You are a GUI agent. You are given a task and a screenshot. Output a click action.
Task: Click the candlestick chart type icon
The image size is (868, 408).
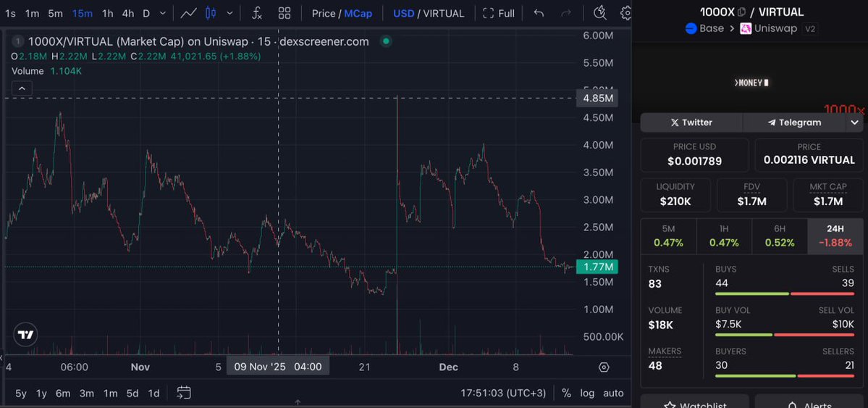211,13
